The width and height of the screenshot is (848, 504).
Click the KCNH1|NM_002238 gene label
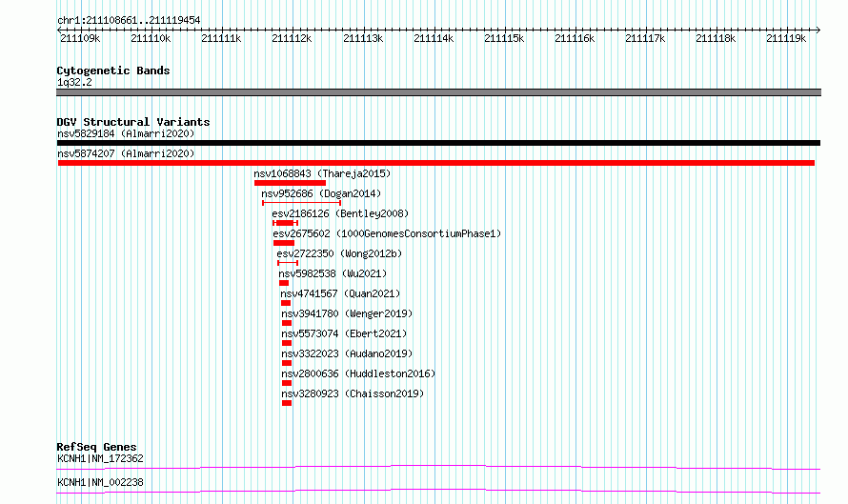click(100, 482)
